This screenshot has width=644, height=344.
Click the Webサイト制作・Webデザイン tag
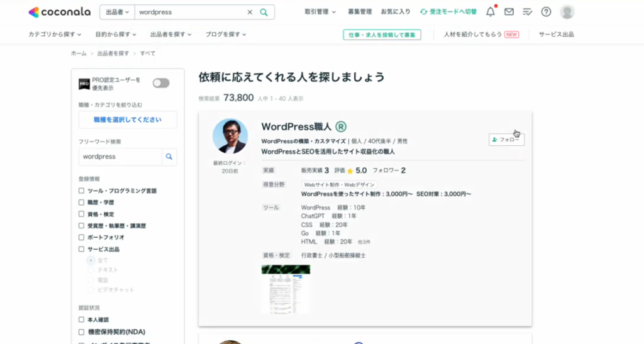[x=339, y=185]
